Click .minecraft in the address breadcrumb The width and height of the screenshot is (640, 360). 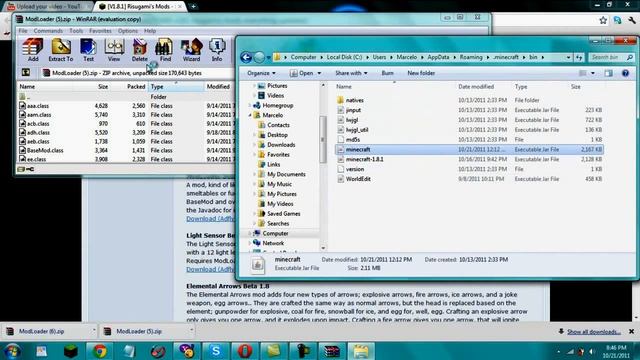click(505, 57)
